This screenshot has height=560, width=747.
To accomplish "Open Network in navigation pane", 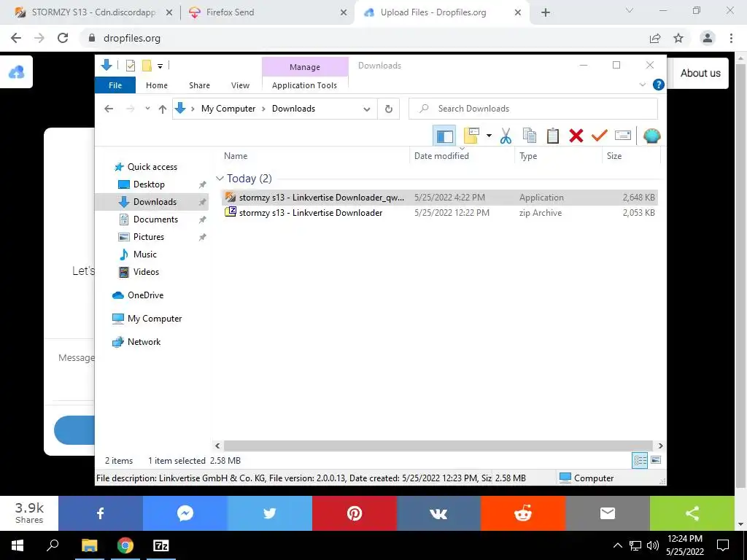I will (x=144, y=342).
